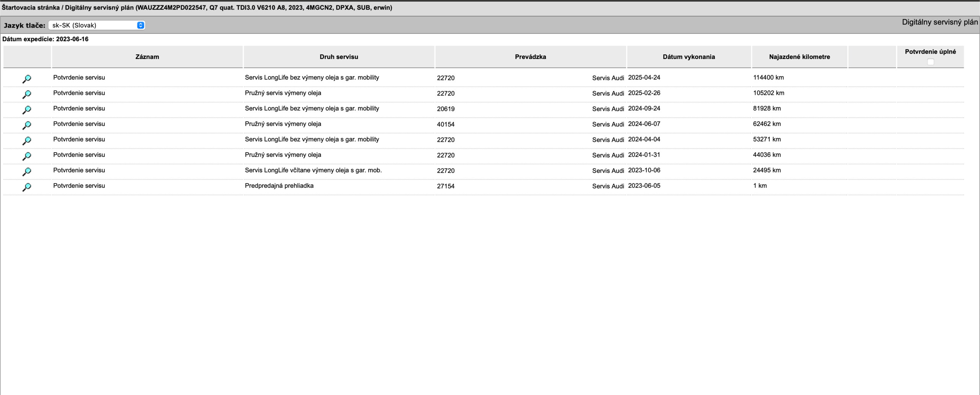Open details for the 2025-04-24 service record
980x395 pixels.
coord(27,79)
